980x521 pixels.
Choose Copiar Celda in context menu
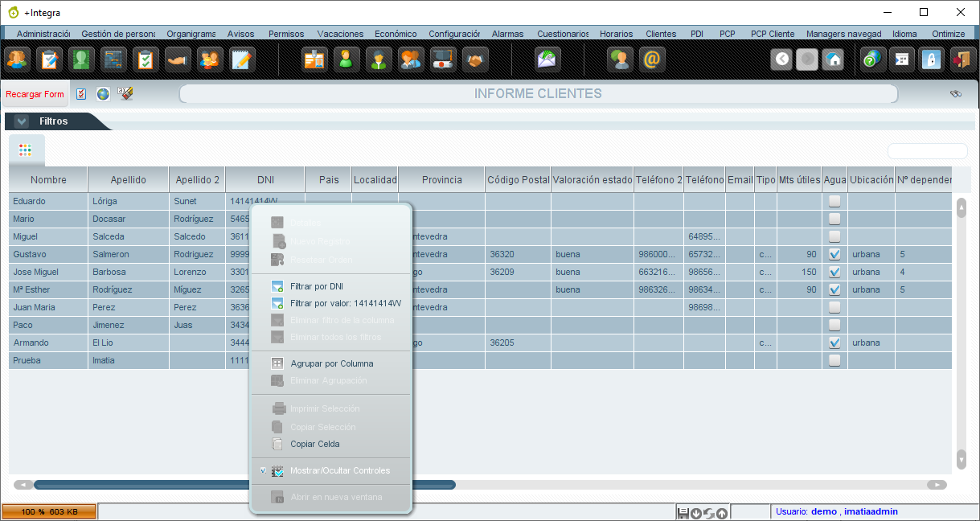(x=330, y=444)
